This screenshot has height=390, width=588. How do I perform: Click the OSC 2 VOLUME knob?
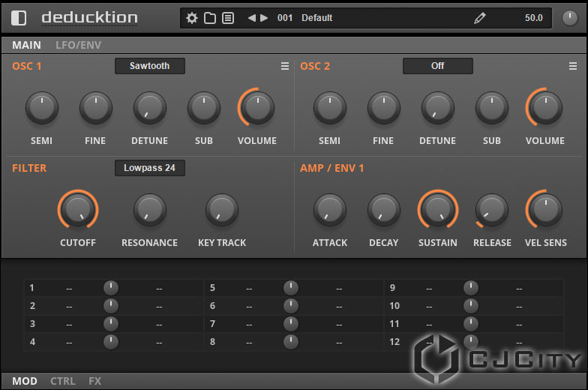tap(545, 108)
